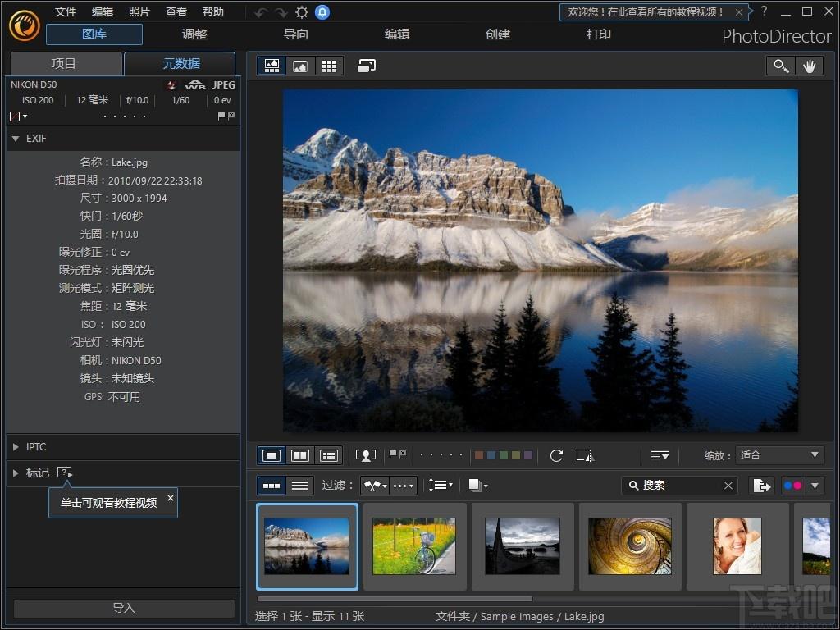Click the flip photo icon
Viewport: 840px width, 630px height.
click(585, 455)
